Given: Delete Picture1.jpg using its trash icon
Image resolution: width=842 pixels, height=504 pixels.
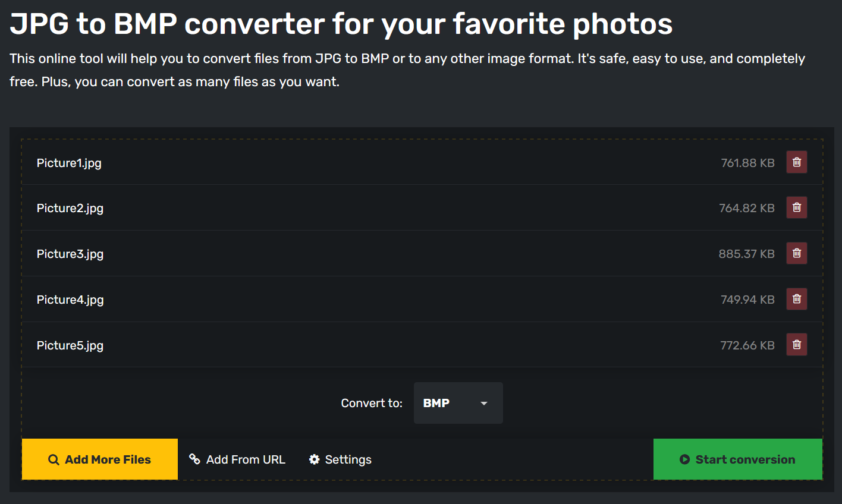Looking at the screenshot, I should point(797,162).
